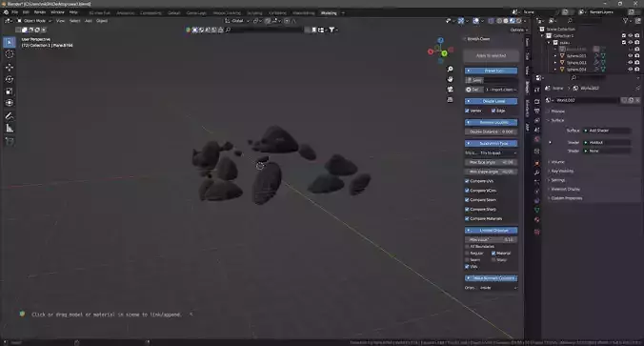Expand the Ray Visibility panel
Viewport: 644px width, 346px height.
coord(561,171)
